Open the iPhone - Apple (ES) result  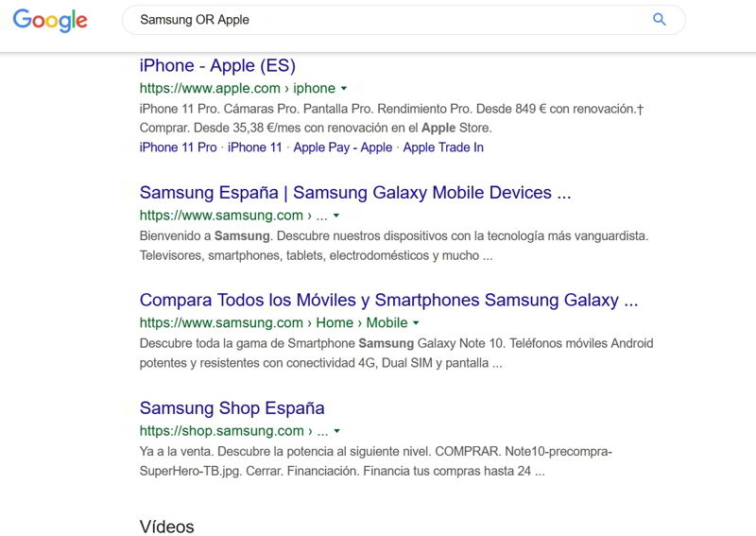(x=217, y=66)
